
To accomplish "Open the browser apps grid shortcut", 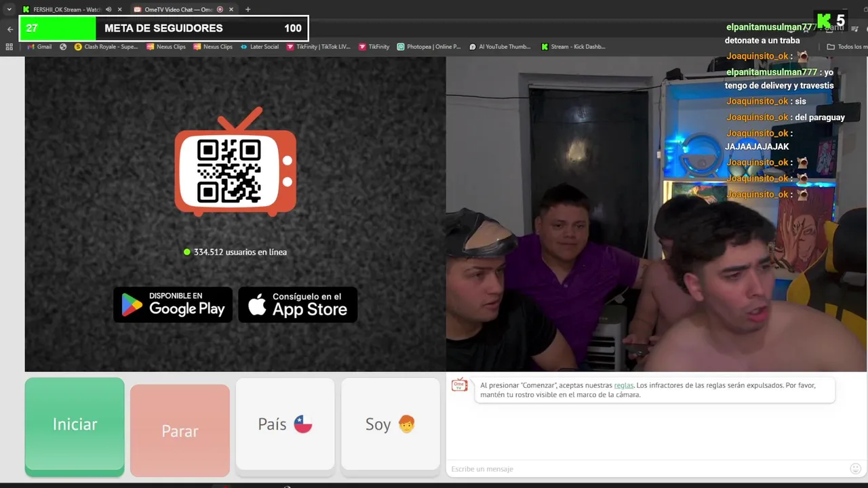I will [x=9, y=47].
